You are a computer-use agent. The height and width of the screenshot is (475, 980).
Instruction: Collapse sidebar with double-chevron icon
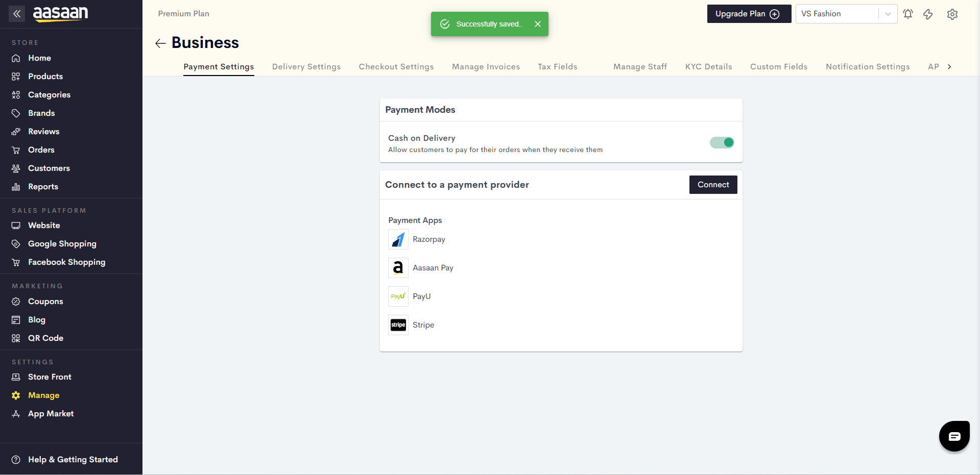tap(17, 14)
